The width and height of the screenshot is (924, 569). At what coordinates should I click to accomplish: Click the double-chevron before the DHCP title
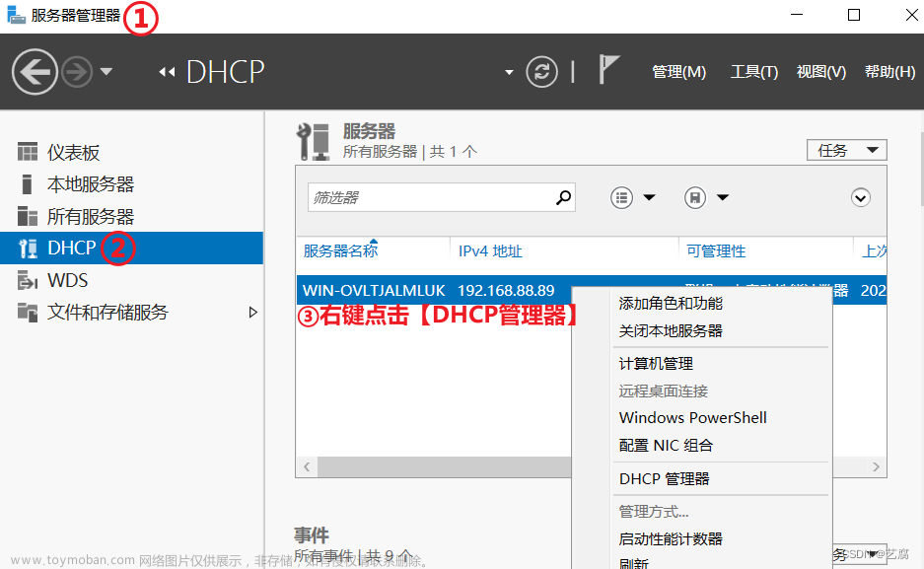167,72
